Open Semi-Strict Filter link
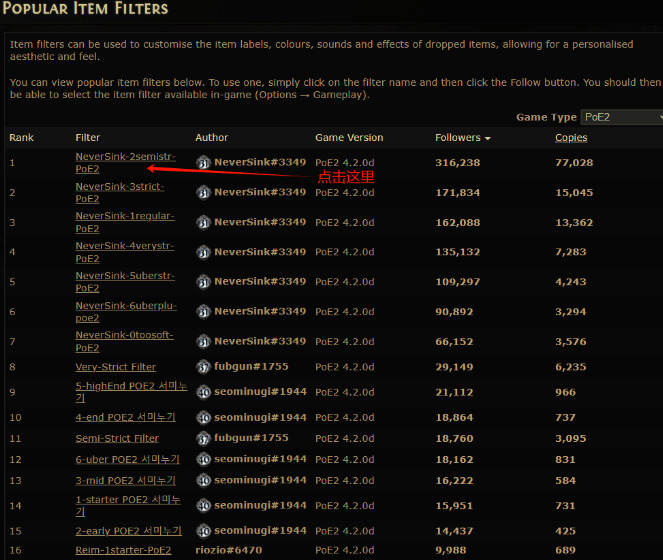 click(x=117, y=439)
